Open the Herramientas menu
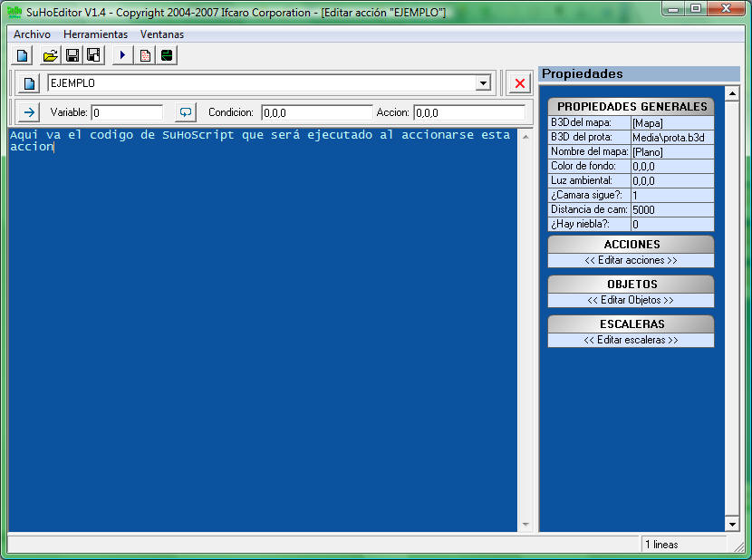The width and height of the screenshot is (752, 560). pyautogui.click(x=95, y=34)
